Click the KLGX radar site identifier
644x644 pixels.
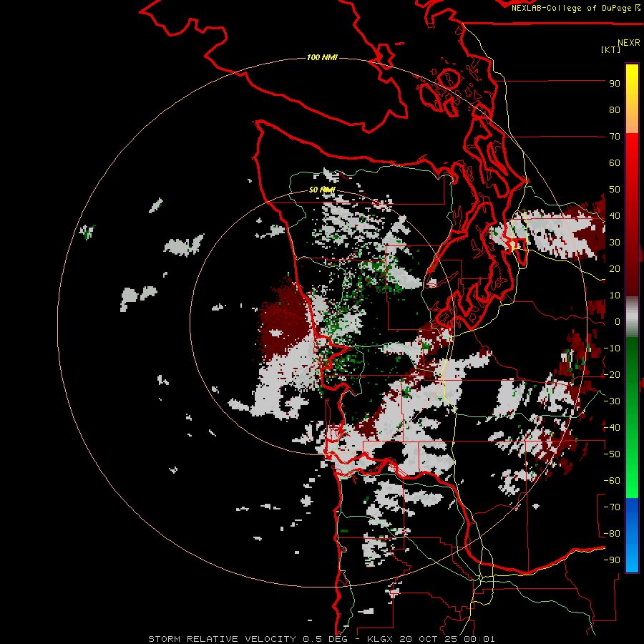click(381, 639)
